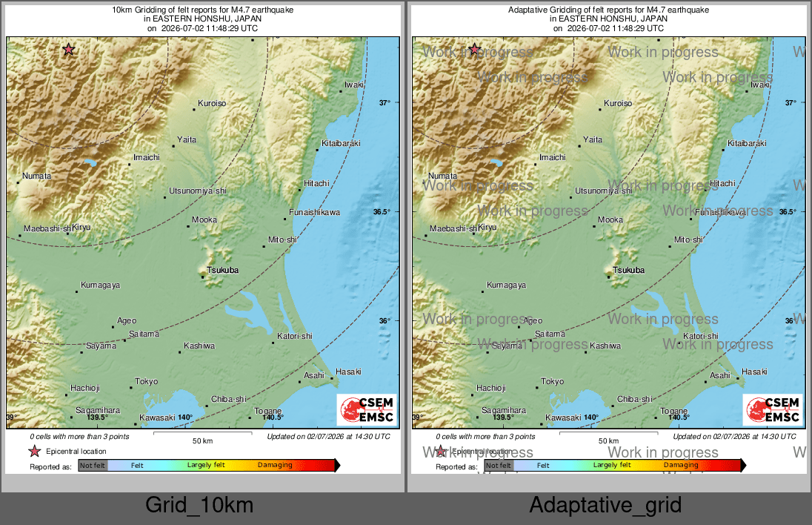
Task: Click the epicenter star on the Adaptative_grid map
Action: tap(474, 49)
